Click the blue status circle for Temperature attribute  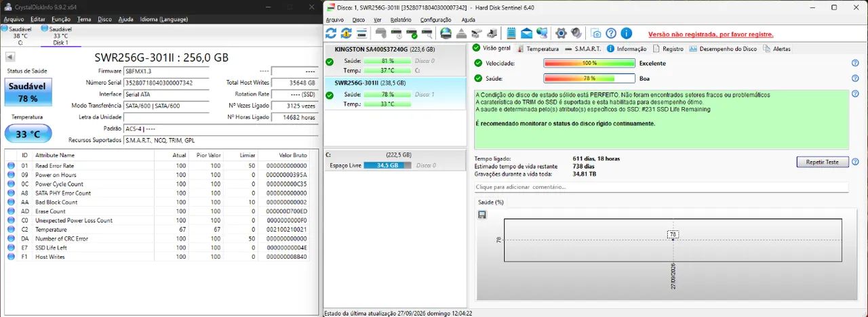[11, 230]
